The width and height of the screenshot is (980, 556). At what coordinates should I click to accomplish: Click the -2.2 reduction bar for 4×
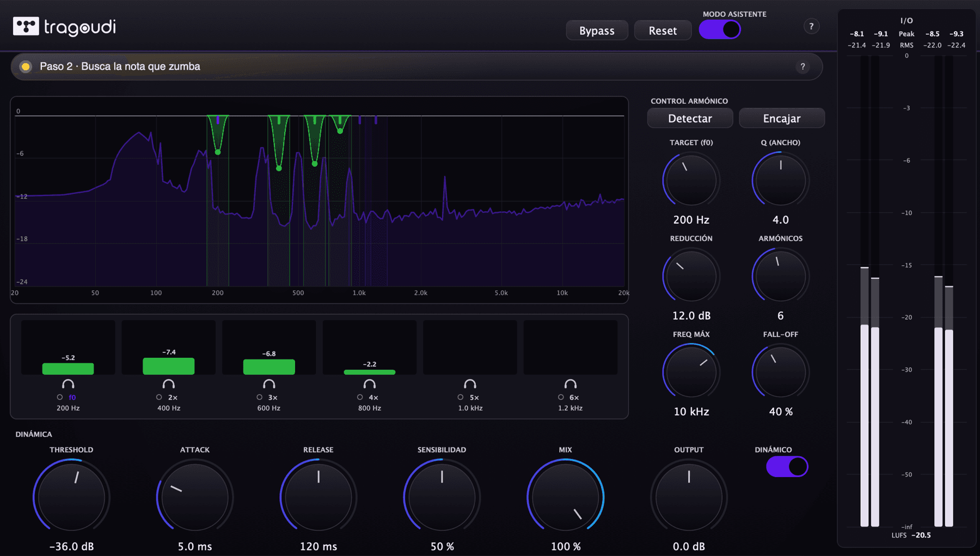click(x=370, y=372)
